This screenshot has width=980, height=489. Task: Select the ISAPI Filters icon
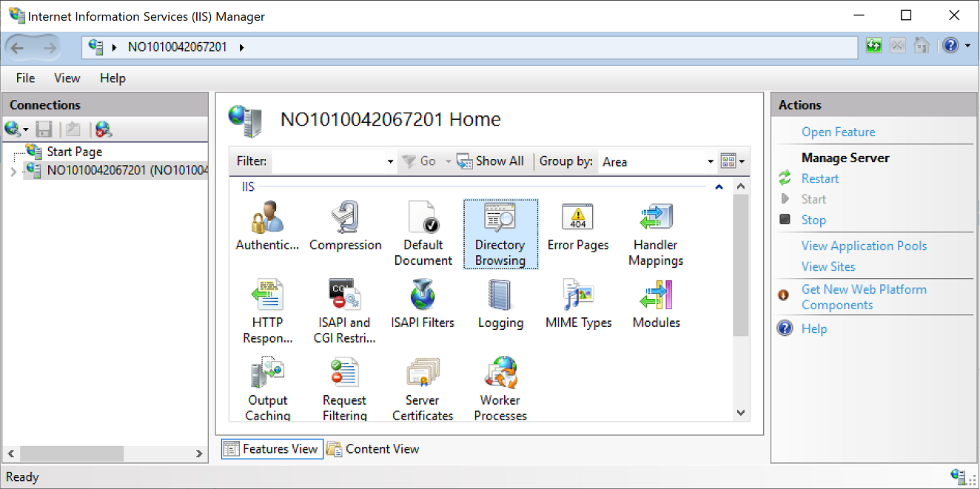coord(423,296)
